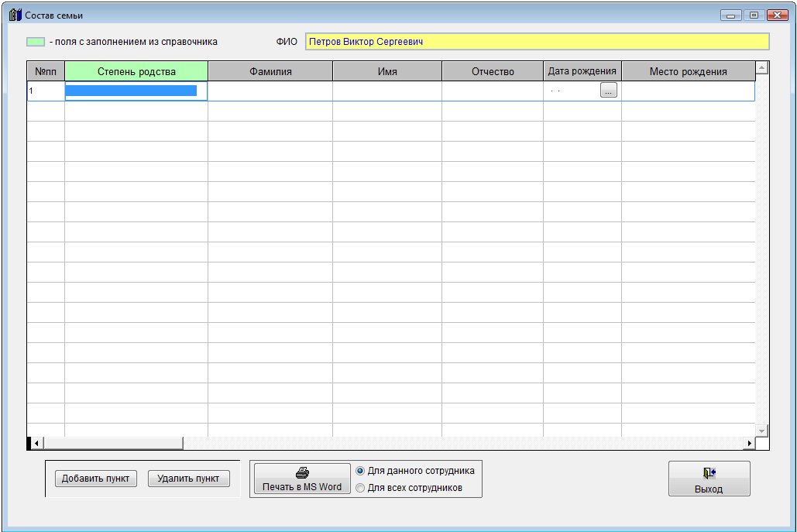Click Удалить пункт button
This screenshot has width=797, height=532.
(188, 478)
